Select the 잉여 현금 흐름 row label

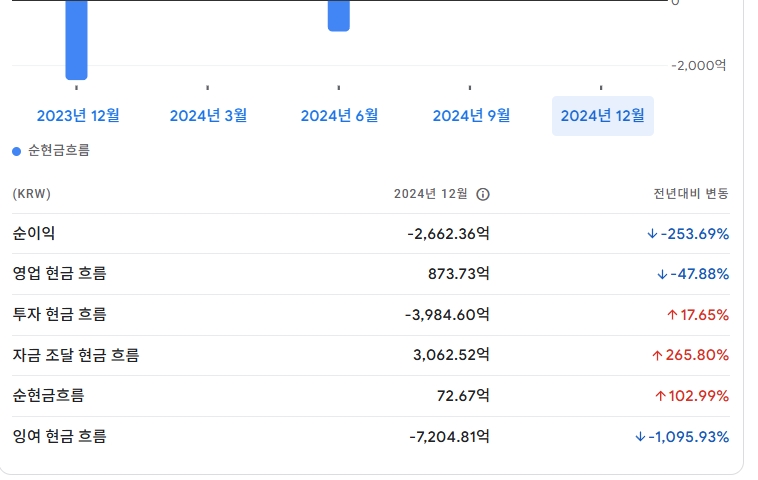59,436
